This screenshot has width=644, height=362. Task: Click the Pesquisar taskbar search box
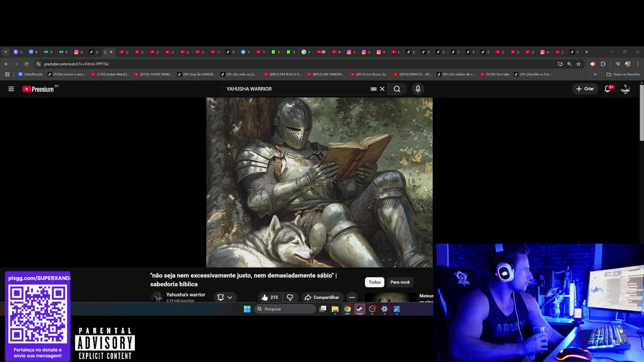click(285, 309)
